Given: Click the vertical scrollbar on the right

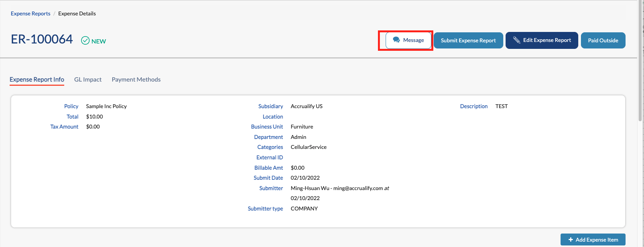Looking at the screenshot, I should (x=641, y=62).
